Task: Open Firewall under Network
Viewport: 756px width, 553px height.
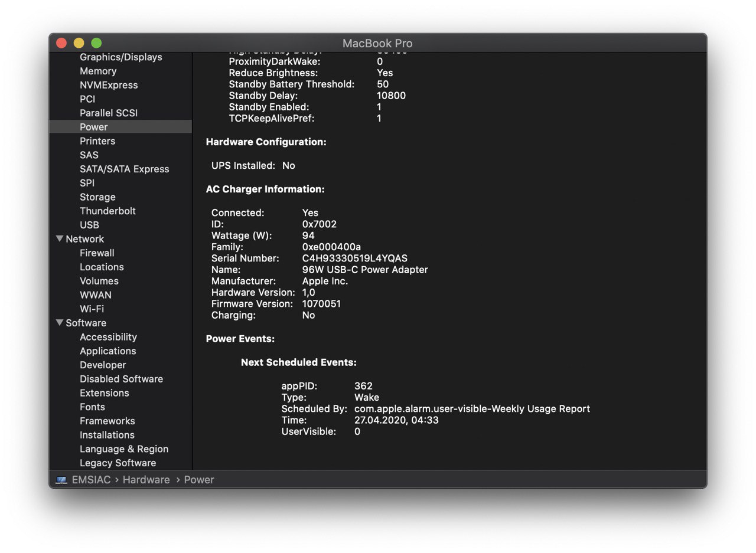Action: 97,253
